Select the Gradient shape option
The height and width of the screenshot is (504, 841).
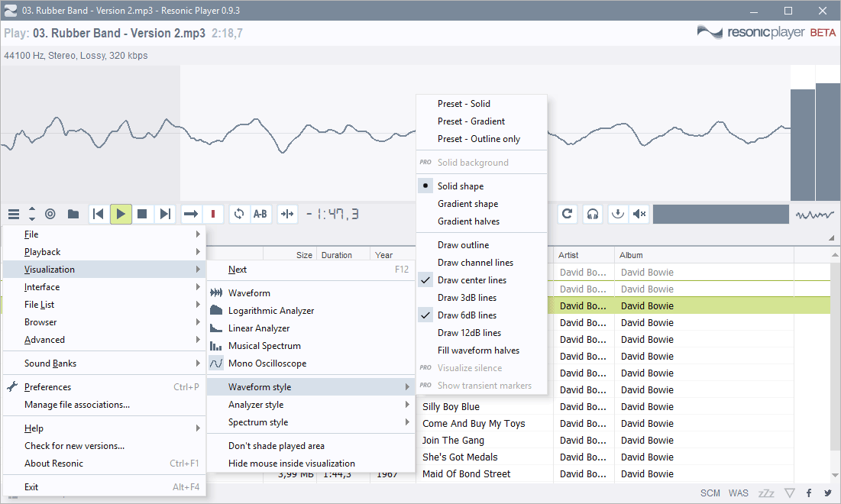482,204
